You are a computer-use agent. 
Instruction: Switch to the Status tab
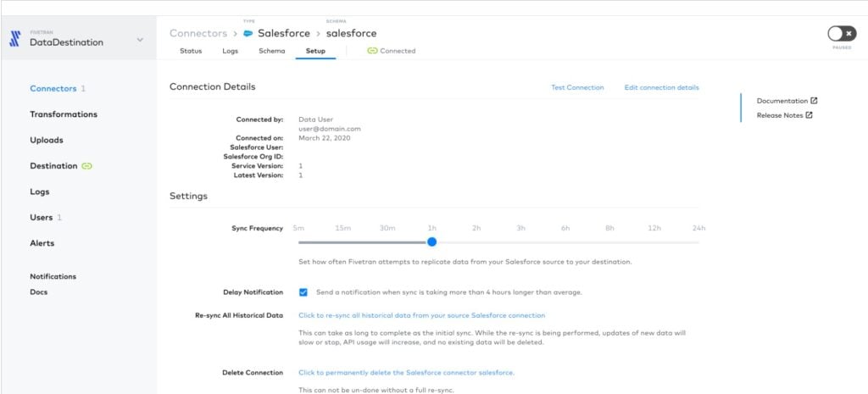(191, 51)
